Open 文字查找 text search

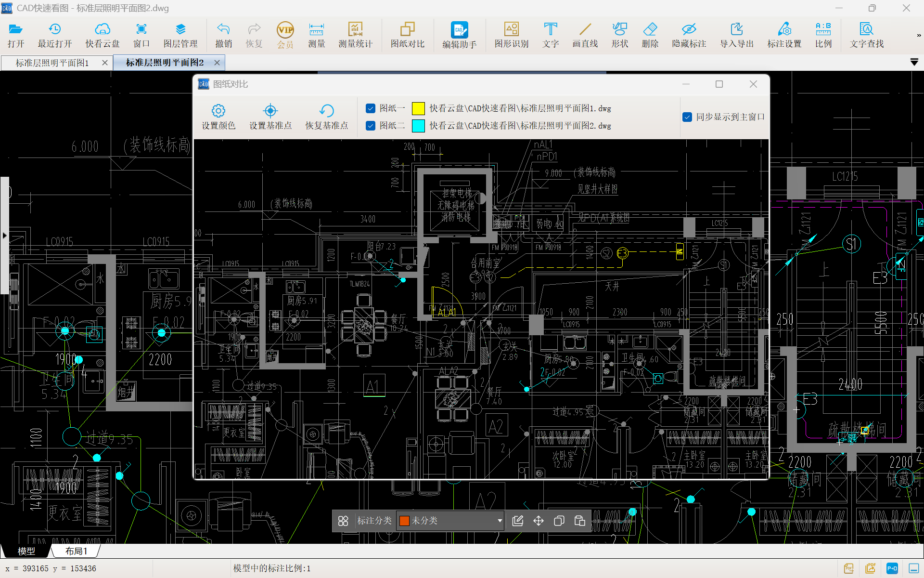point(866,35)
